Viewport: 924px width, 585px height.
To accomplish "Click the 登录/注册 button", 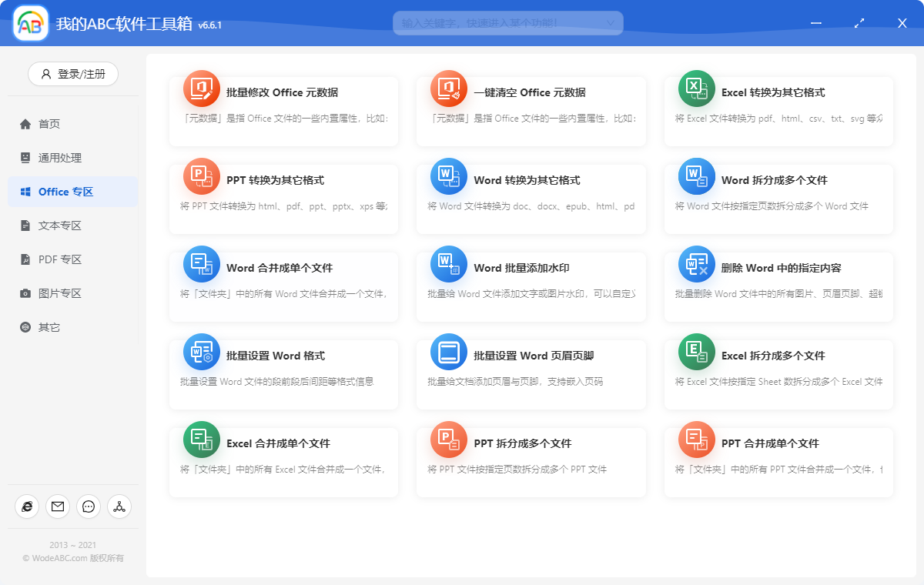I will [72, 74].
